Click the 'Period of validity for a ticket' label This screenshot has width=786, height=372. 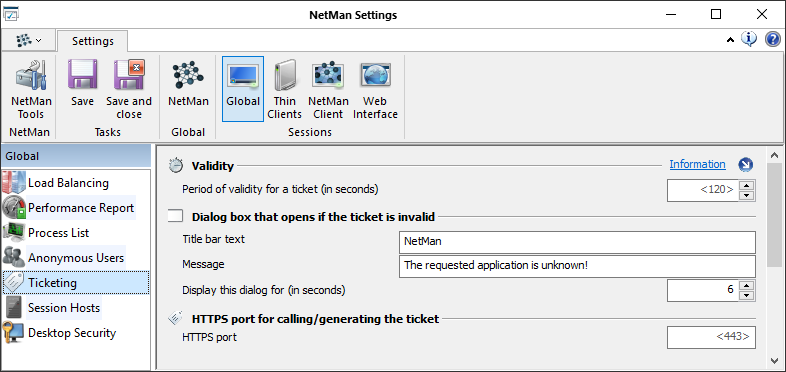(x=280, y=190)
